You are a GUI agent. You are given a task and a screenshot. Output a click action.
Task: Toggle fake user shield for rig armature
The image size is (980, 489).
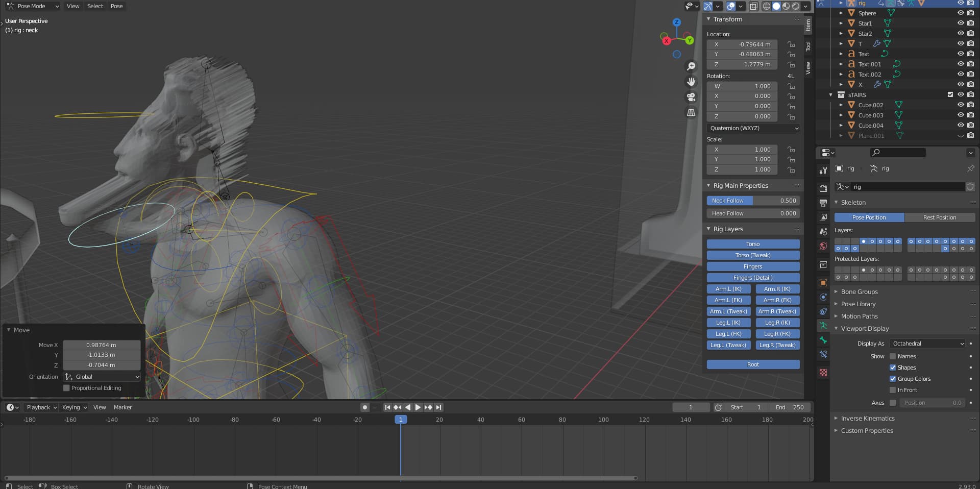(x=970, y=187)
